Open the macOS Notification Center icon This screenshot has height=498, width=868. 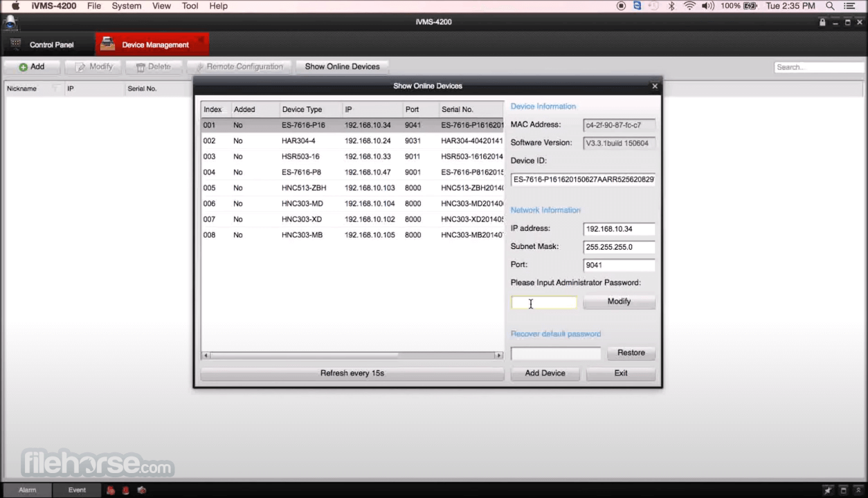[x=849, y=6]
